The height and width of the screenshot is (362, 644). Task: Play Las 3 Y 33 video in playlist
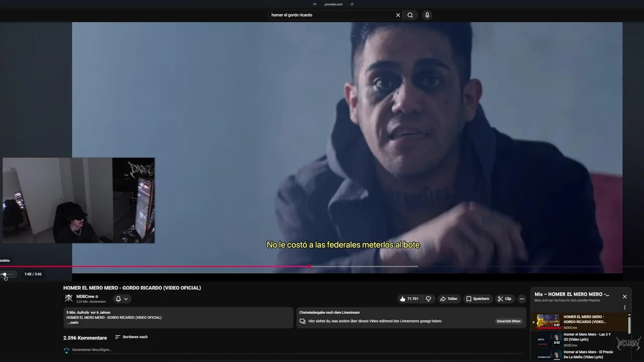[579, 339]
